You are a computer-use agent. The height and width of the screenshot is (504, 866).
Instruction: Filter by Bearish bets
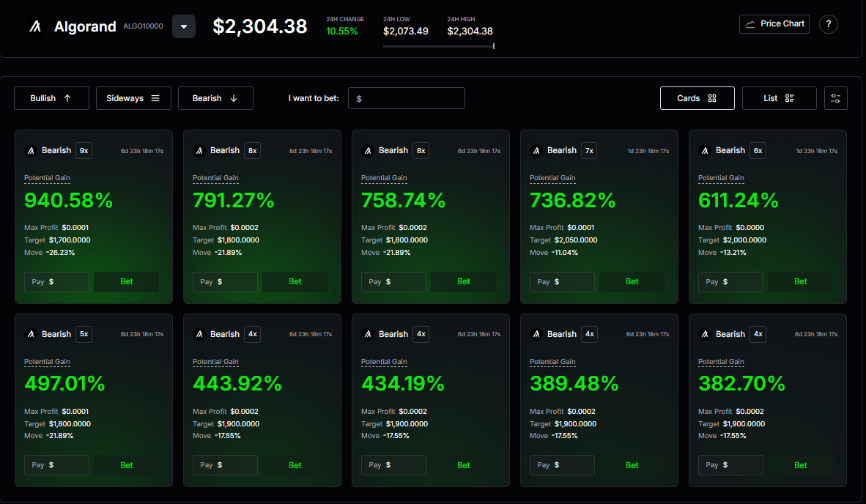(215, 98)
